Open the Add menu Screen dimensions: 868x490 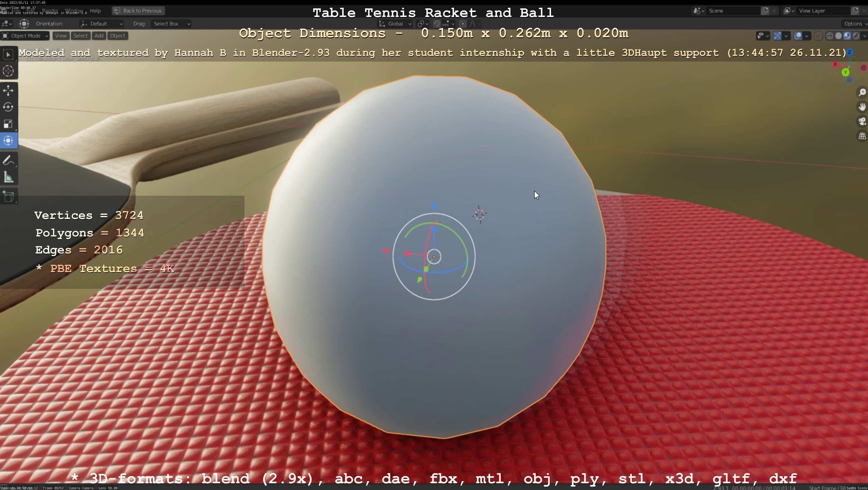99,36
